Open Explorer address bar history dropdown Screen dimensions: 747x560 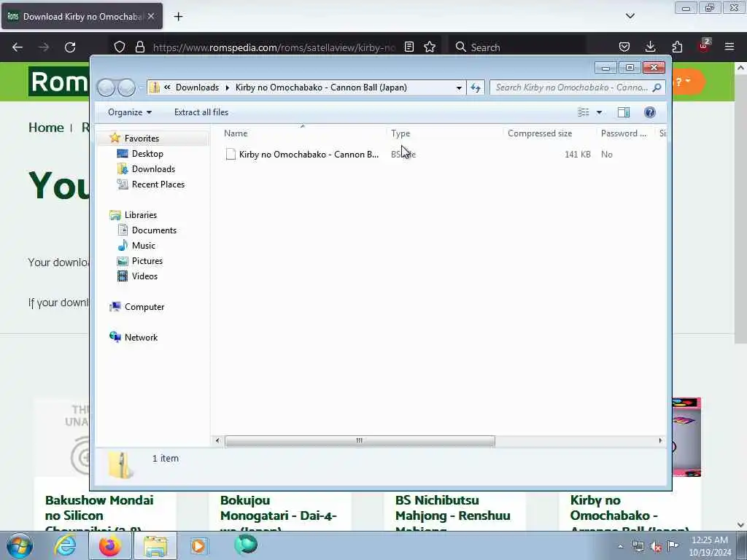pyautogui.click(x=459, y=87)
